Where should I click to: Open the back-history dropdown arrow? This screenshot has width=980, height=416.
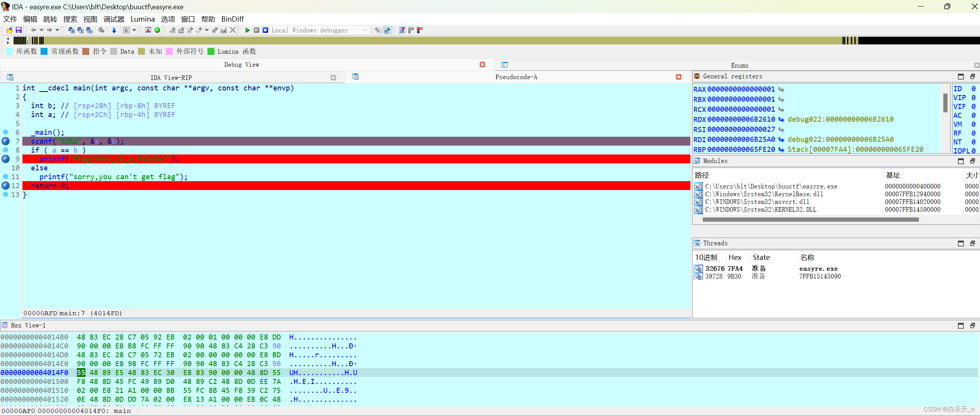tap(41, 30)
